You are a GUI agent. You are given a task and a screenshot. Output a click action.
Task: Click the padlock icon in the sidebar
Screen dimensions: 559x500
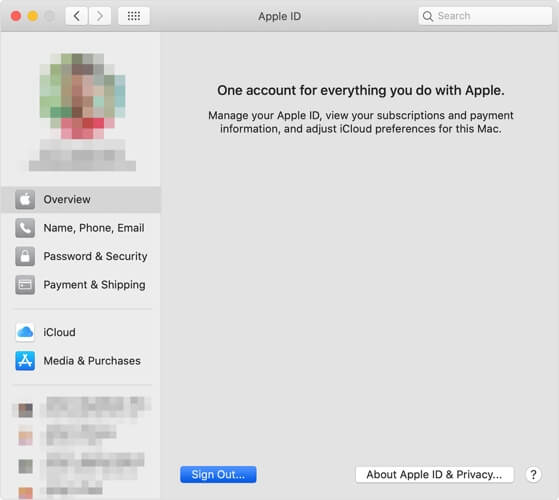(x=25, y=256)
